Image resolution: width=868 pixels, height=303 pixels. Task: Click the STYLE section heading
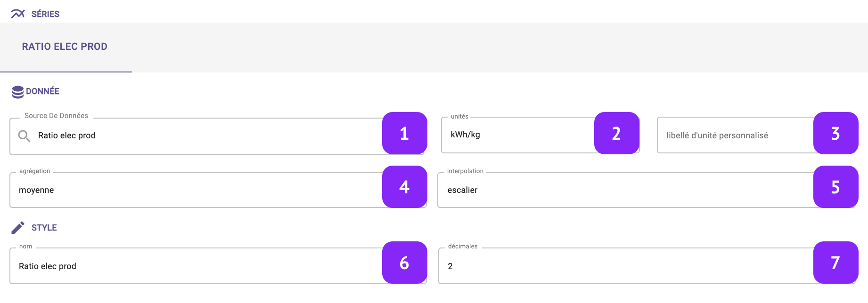(x=44, y=228)
